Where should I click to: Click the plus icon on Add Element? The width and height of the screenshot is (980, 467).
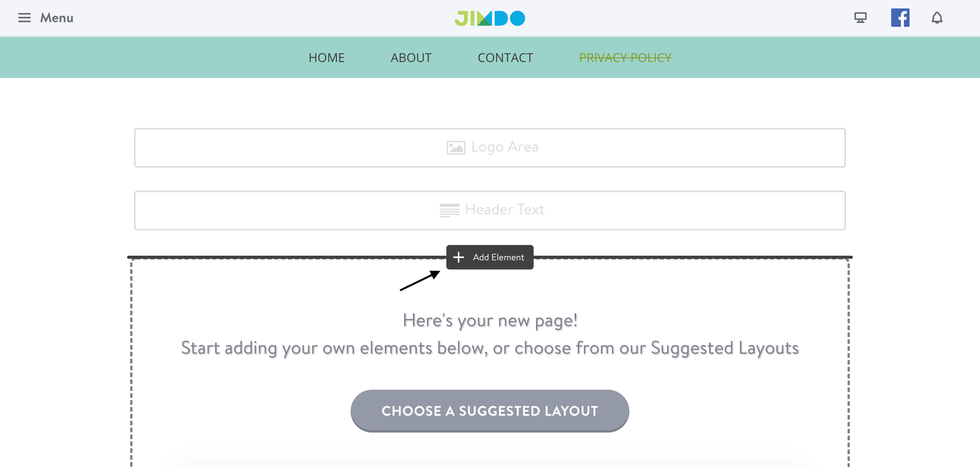[458, 257]
